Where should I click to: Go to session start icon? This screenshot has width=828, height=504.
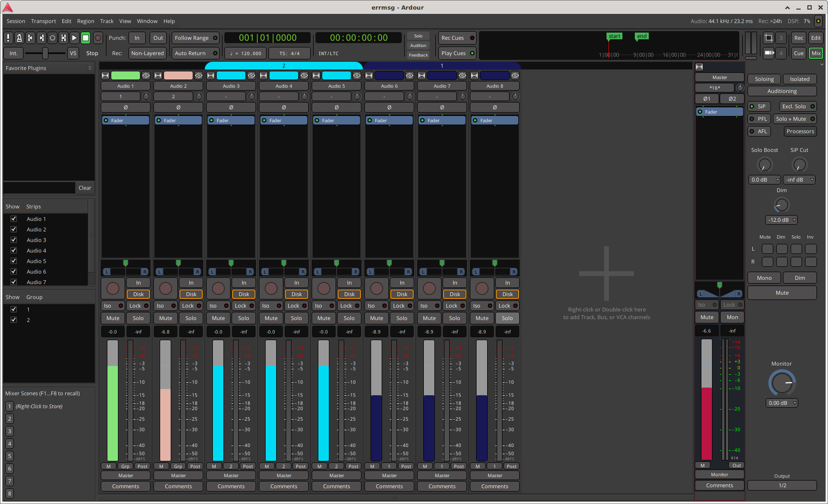(30, 38)
